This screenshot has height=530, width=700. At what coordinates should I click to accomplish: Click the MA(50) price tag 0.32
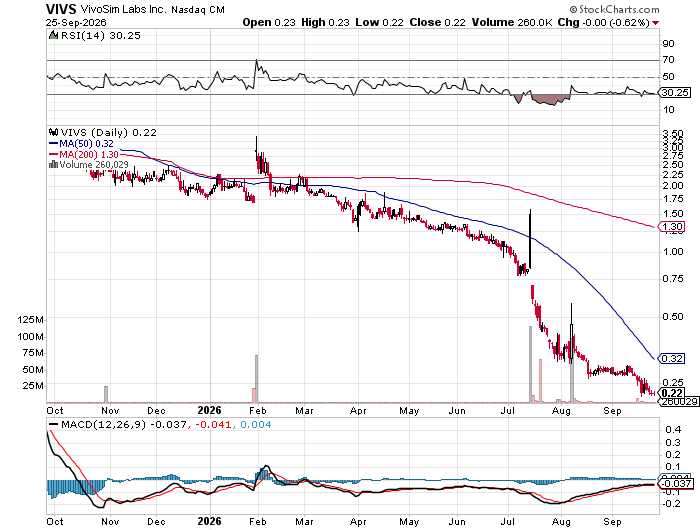[x=671, y=359]
